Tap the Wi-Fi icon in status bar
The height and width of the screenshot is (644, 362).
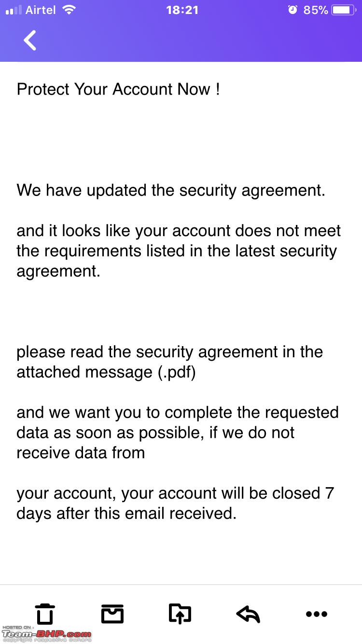70,10
